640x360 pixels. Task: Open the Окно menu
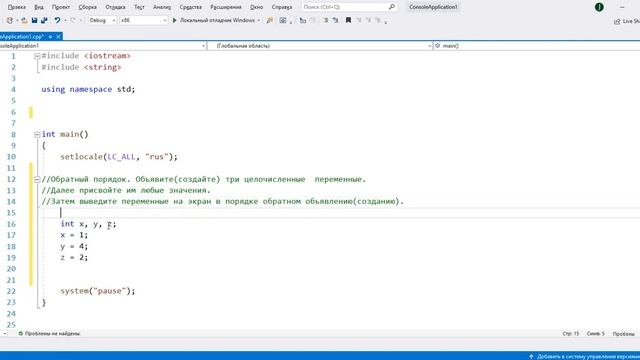point(256,7)
